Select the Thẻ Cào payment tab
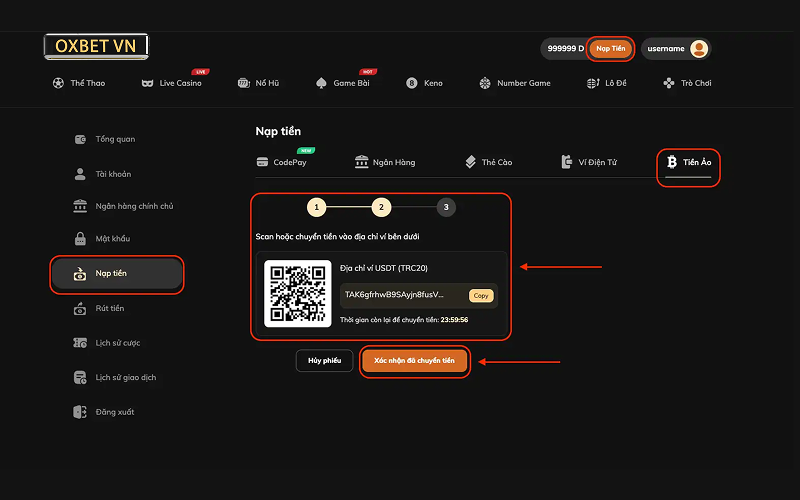 tap(489, 162)
